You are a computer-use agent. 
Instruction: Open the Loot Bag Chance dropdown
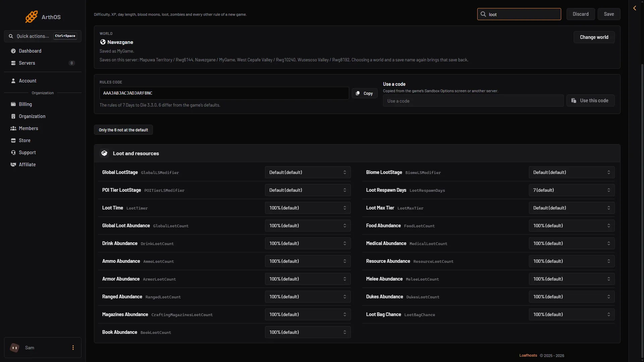[572, 314]
